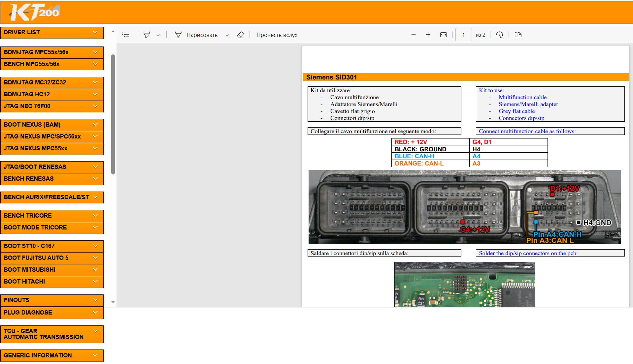Image resolution: width=633 pixels, height=364 pixels.
Task: Open the PLUG DIAGNOSE menu
Action: tap(52, 313)
